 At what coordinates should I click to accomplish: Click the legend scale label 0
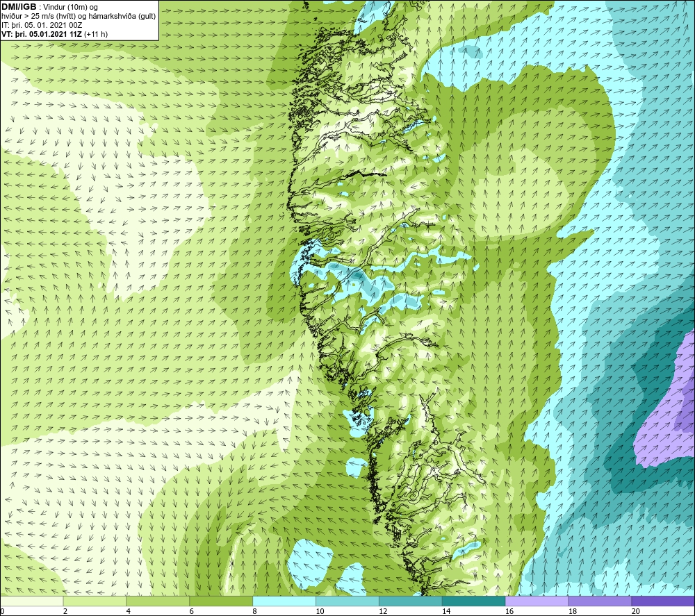(x=2, y=612)
